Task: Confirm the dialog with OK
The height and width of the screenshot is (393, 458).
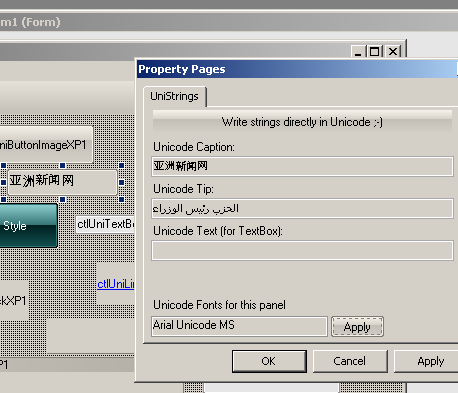Action: pyautogui.click(x=269, y=361)
